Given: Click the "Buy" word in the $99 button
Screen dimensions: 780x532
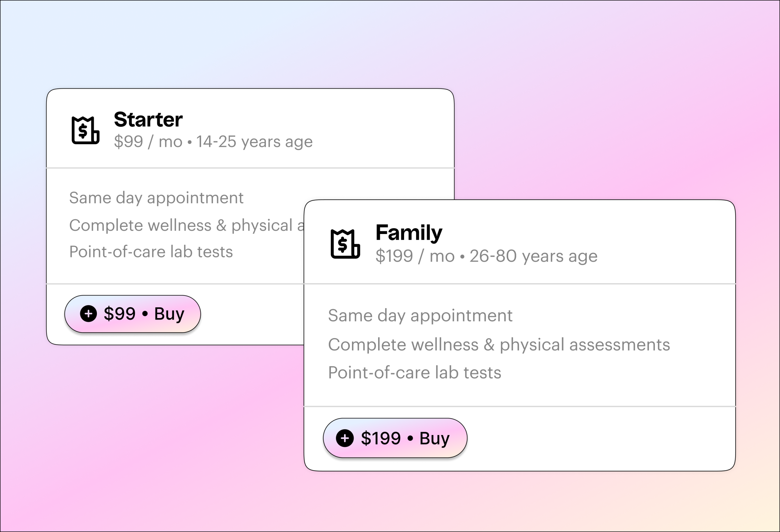Looking at the screenshot, I should click(169, 314).
